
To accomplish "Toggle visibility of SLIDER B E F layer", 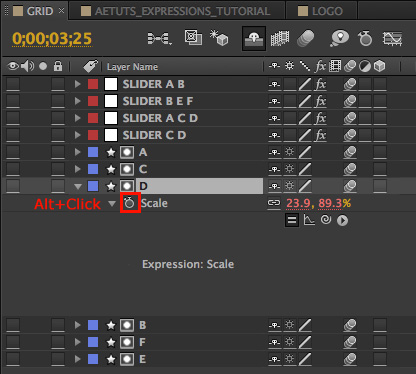I will (13, 101).
